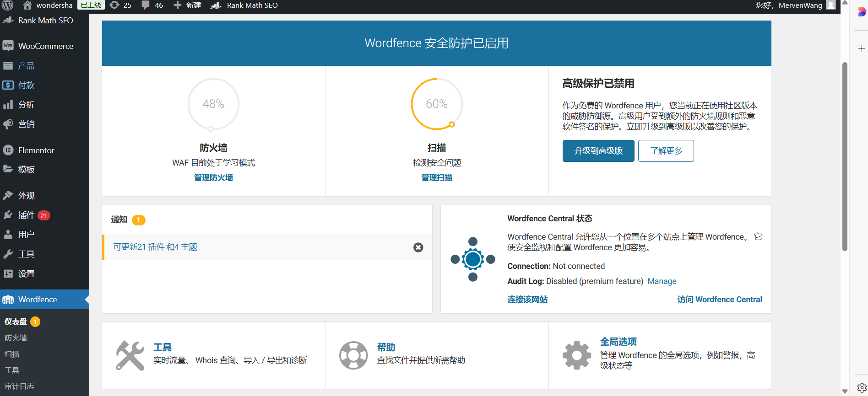Viewport: 868px width, 396px height.
Task: Open the 工具 heading link in card
Action: click(x=163, y=347)
